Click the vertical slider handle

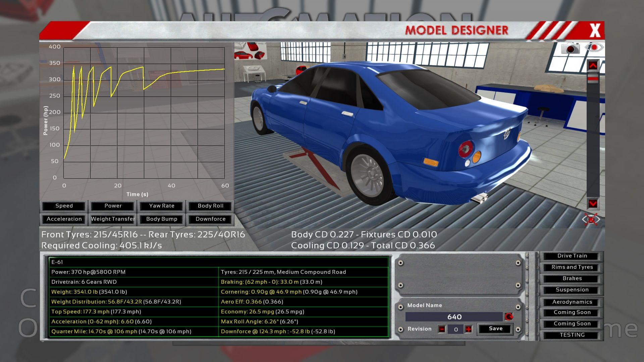[593, 79]
